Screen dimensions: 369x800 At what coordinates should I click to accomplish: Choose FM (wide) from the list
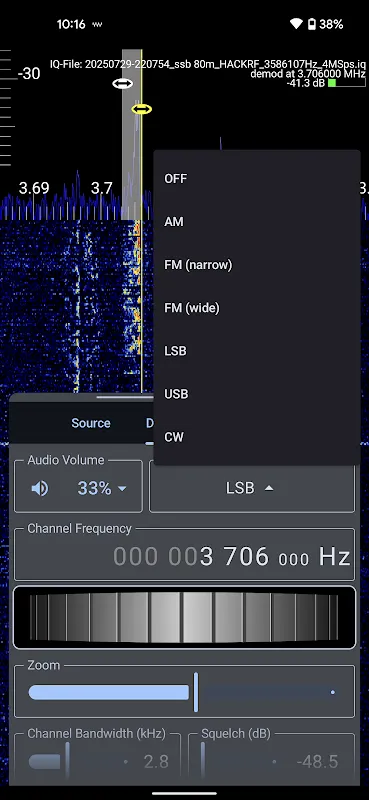(x=257, y=308)
